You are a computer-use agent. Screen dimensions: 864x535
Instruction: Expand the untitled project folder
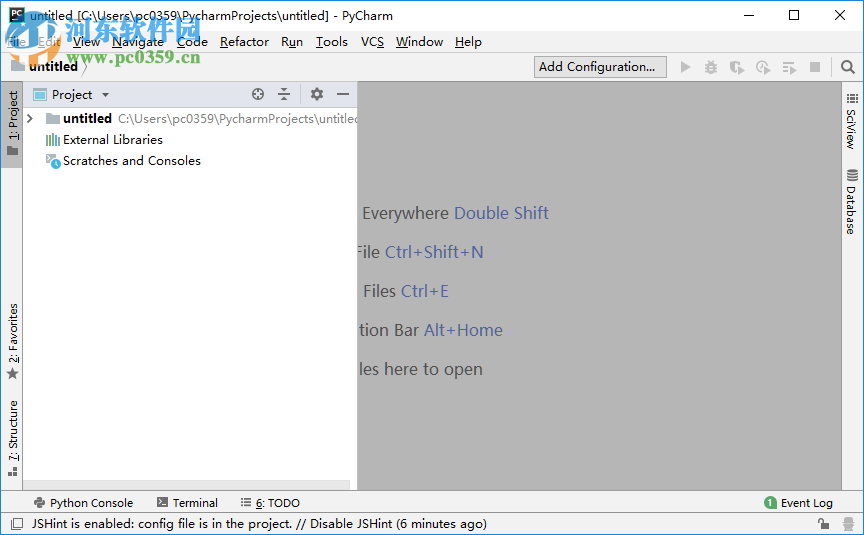30,118
